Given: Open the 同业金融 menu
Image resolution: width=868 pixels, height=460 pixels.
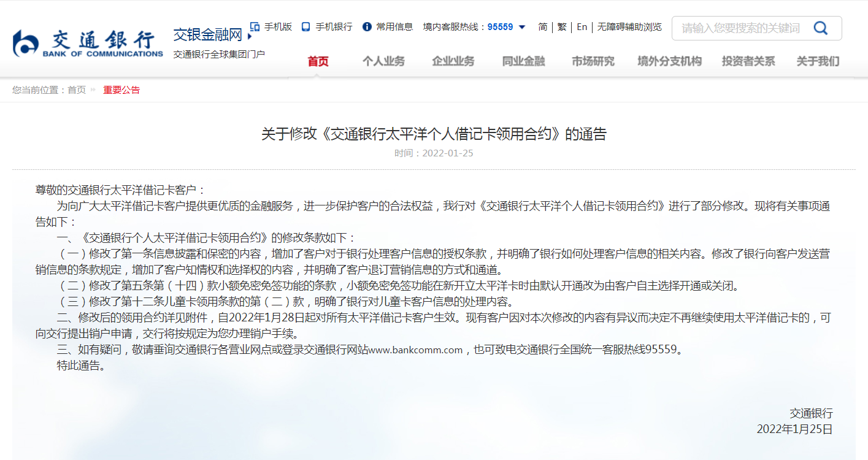Looking at the screenshot, I should pyautogui.click(x=523, y=61).
